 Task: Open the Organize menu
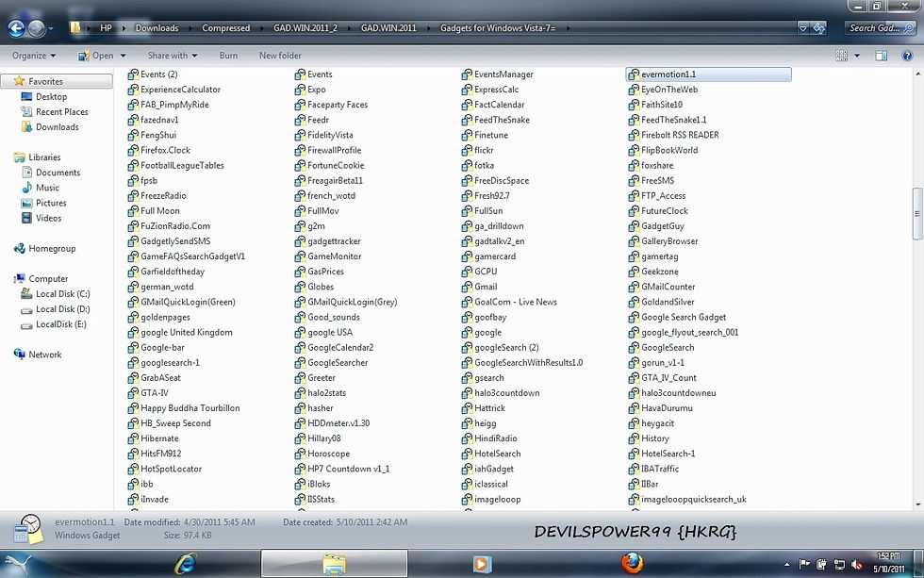[x=34, y=56]
